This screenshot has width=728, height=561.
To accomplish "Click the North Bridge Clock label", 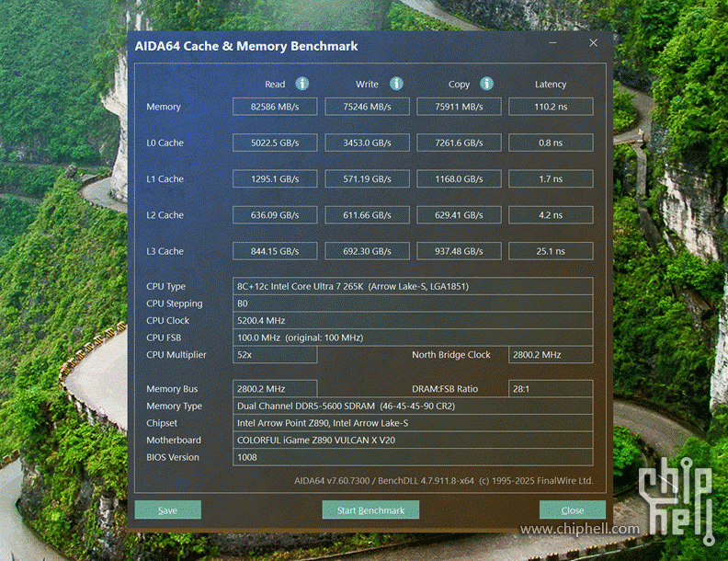I will 450,355.
